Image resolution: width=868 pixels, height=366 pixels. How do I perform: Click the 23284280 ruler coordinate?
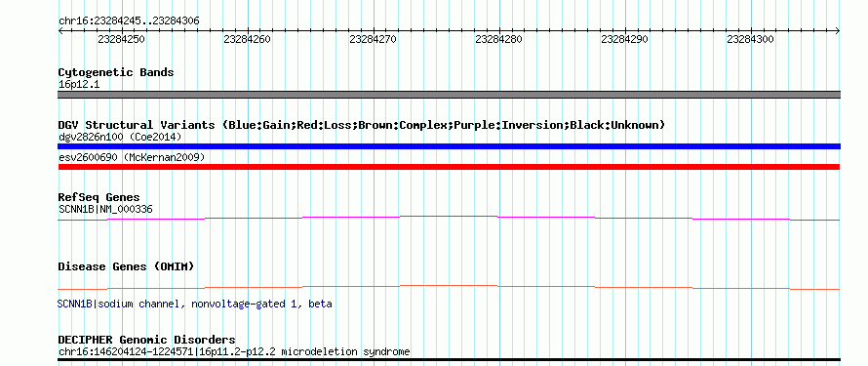coord(498,39)
